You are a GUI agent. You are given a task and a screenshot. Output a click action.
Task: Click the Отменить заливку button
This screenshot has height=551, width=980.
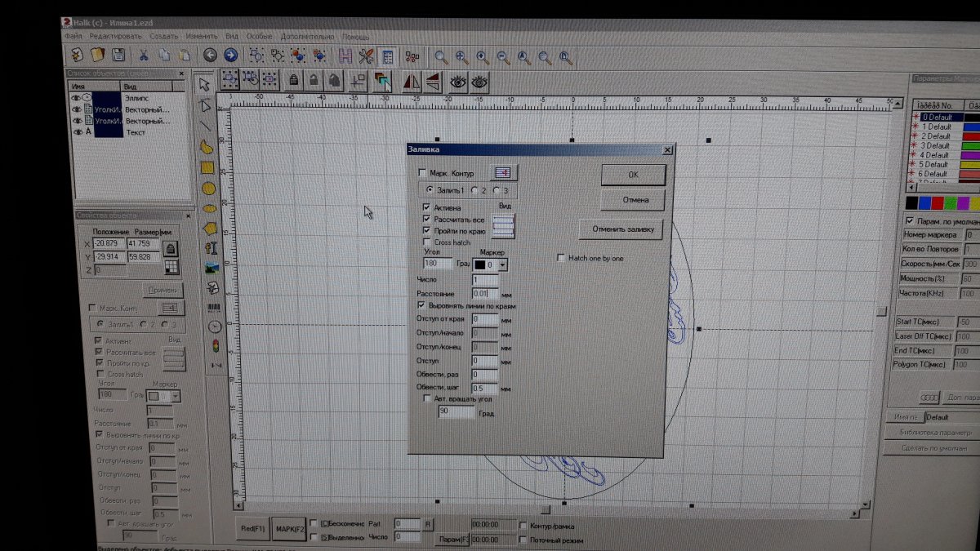coord(622,229)
